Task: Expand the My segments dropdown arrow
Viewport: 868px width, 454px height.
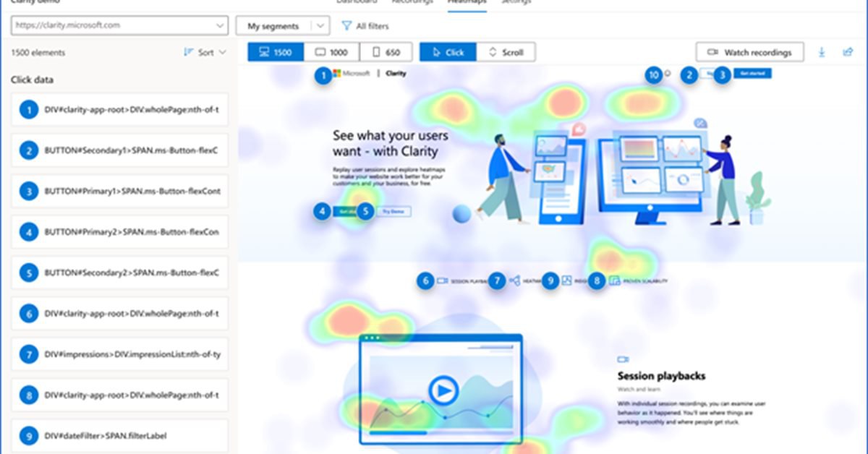Action: tap(320, 26)
